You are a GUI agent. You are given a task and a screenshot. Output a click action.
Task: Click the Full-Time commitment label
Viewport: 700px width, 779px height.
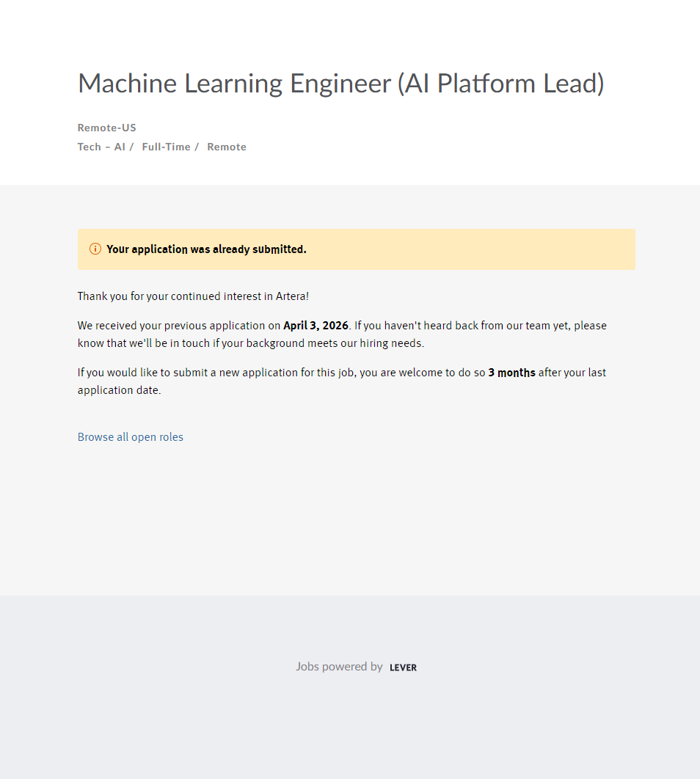[166, 147]
